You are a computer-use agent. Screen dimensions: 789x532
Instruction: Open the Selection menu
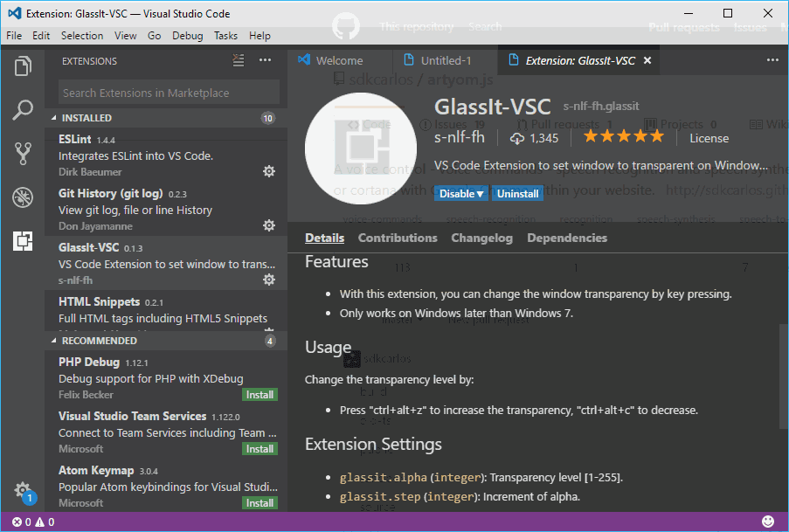82,36
